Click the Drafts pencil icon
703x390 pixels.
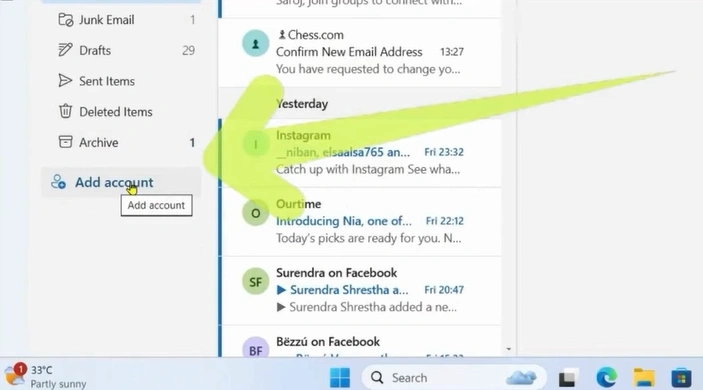click(65, 50)
